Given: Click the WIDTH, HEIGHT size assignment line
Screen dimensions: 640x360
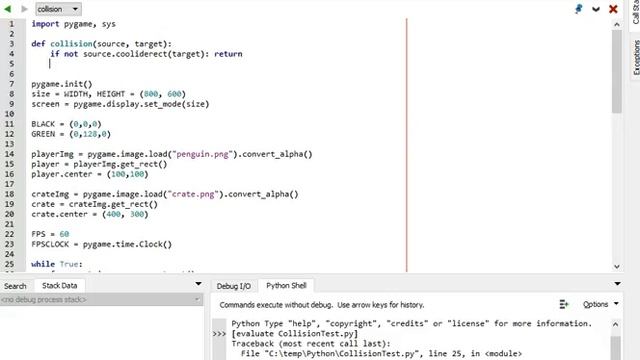Looking at the screenshot, I should (109, 94).
